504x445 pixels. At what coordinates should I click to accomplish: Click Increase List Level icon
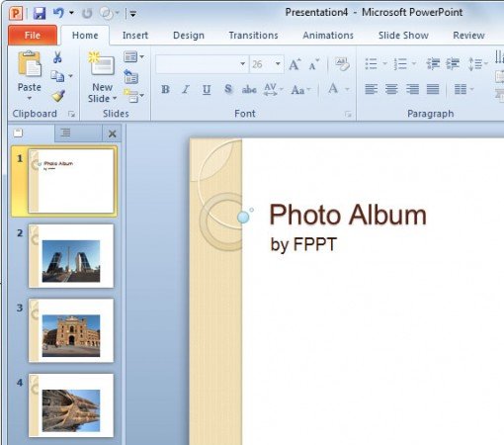pos(453,64)
